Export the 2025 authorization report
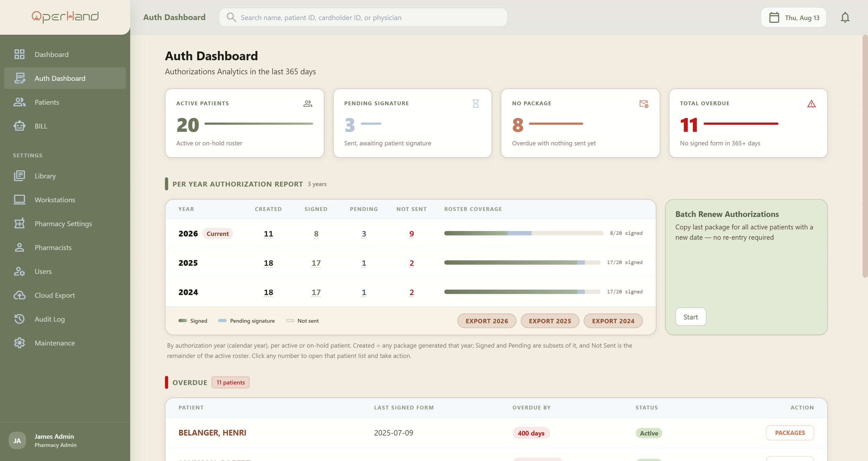Screen dimensions: 868x461 (550, 321)
